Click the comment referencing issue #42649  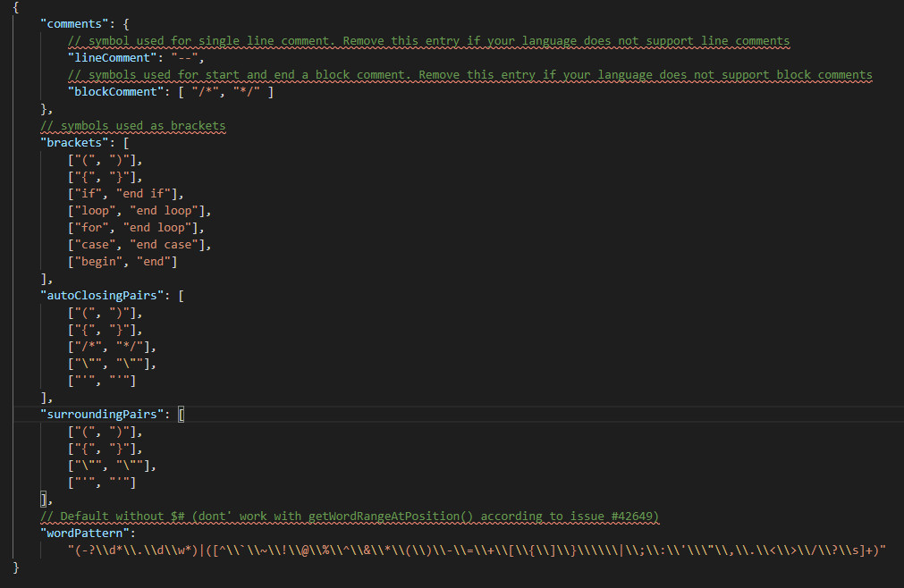tap(349, 516)
